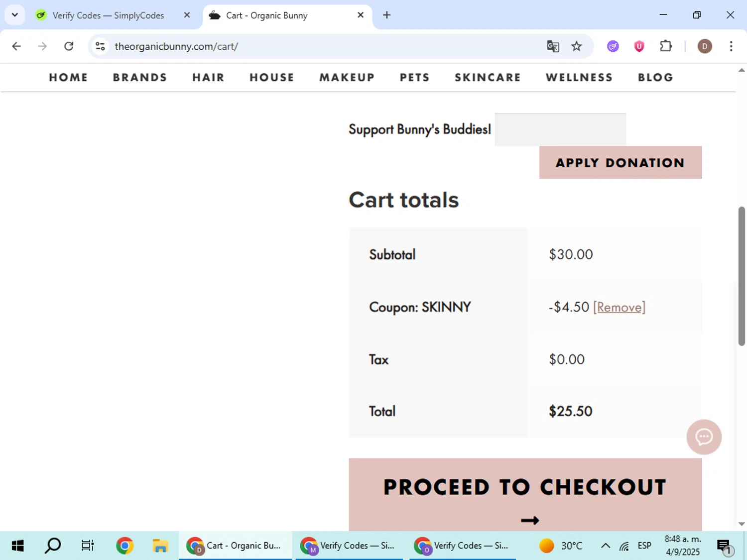This screenshot has height=560, width=747.
Task: Click the scrollbar up arrow
Action: click(x=742, y=70)
